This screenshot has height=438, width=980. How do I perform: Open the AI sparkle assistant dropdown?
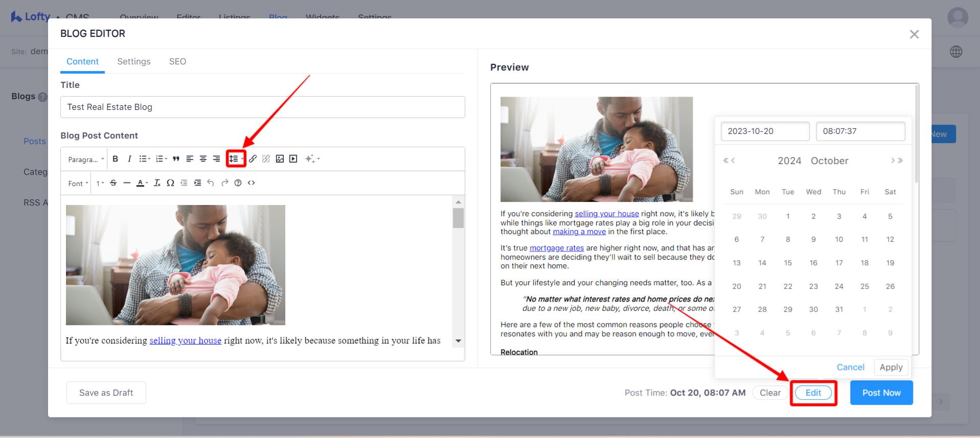[312, 159]
